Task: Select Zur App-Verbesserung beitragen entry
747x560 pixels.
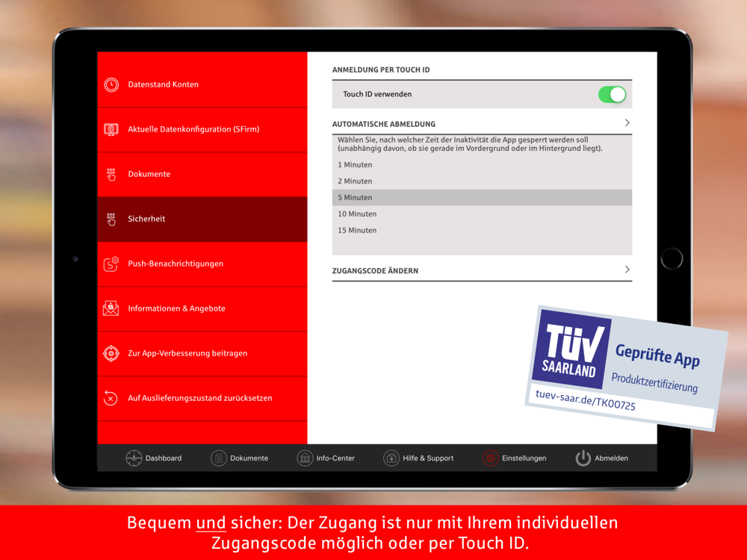Action: [x=202, y=353]
